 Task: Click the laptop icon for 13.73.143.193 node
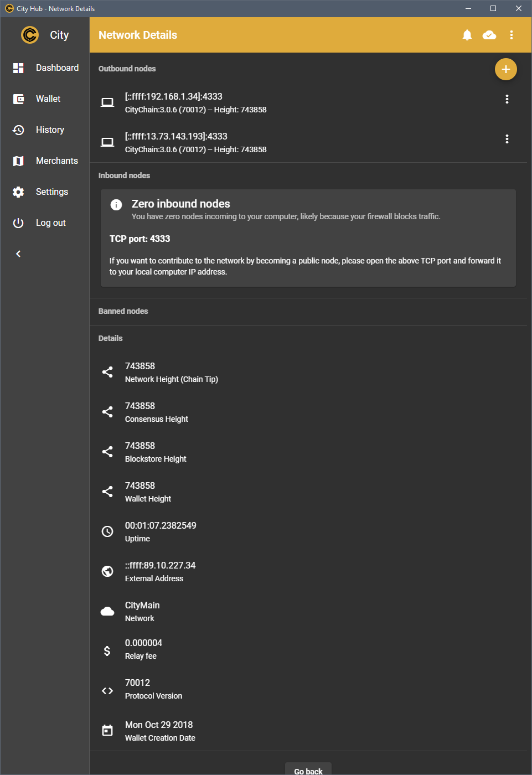(x=107, y=142)
